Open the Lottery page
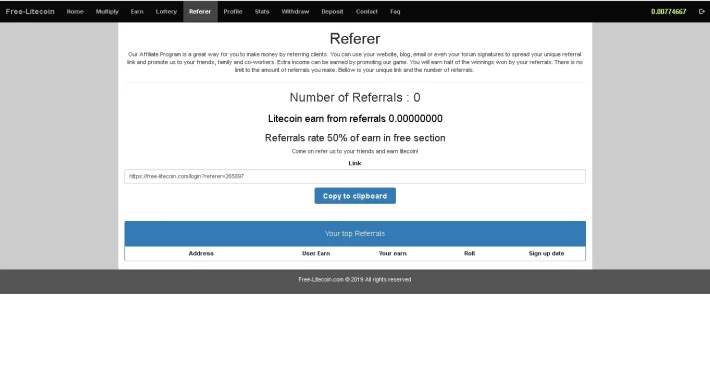This screenshot has width=710, height=369. (166, 12)
